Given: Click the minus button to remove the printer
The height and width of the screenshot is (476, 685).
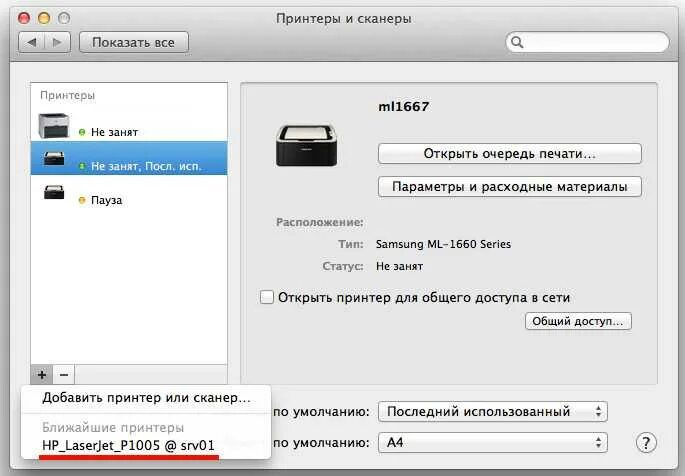Looking at the screenshot, I should (64, 375).
